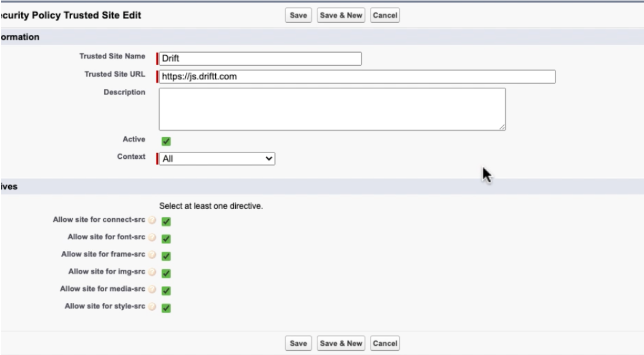Open help icon beside media-src directive

152,289
